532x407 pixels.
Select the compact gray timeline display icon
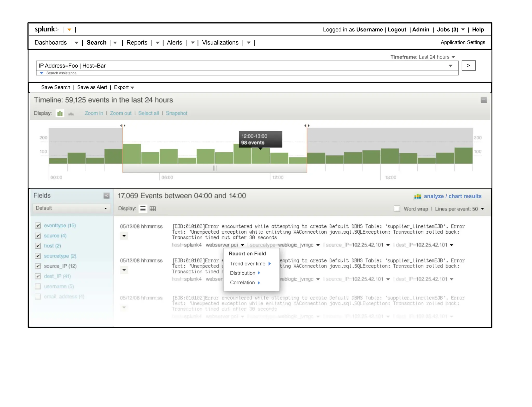tap(71, 114)
